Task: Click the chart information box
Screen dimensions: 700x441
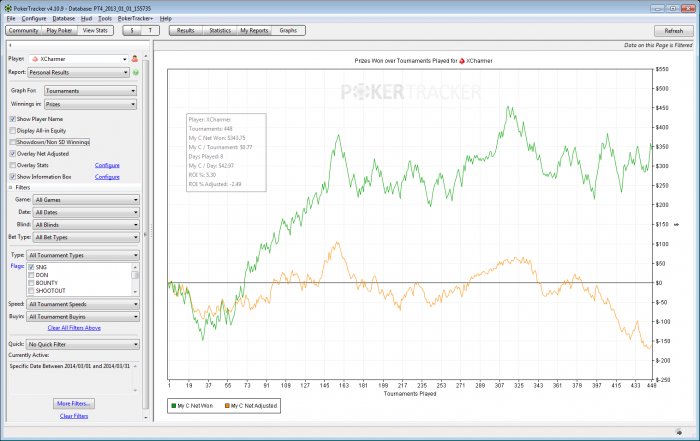Action: pyautogui.click(x=226, y=152)
